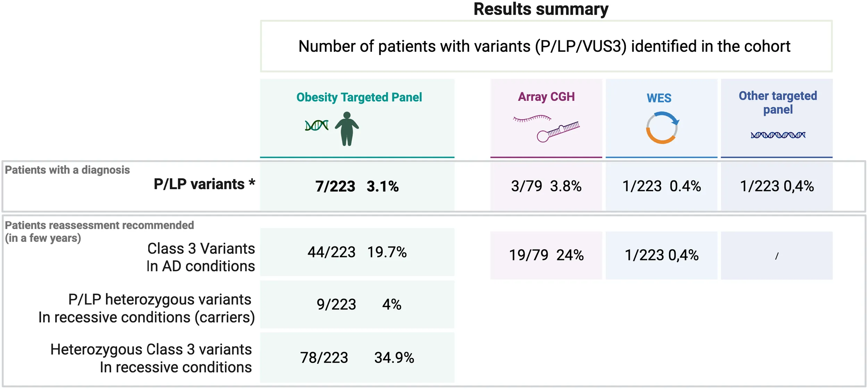Click the Obesity Targeted Panel header

point(359,97)
